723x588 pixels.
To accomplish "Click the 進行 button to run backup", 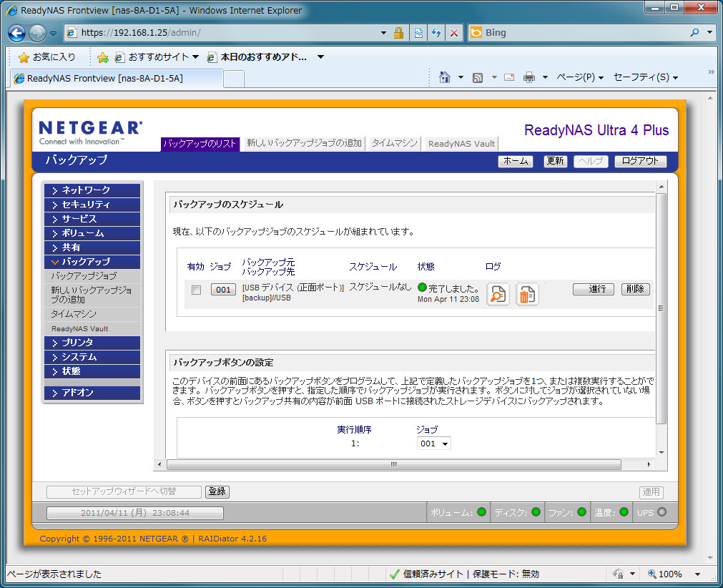I will pyautogui.click(x=594, y=289).
